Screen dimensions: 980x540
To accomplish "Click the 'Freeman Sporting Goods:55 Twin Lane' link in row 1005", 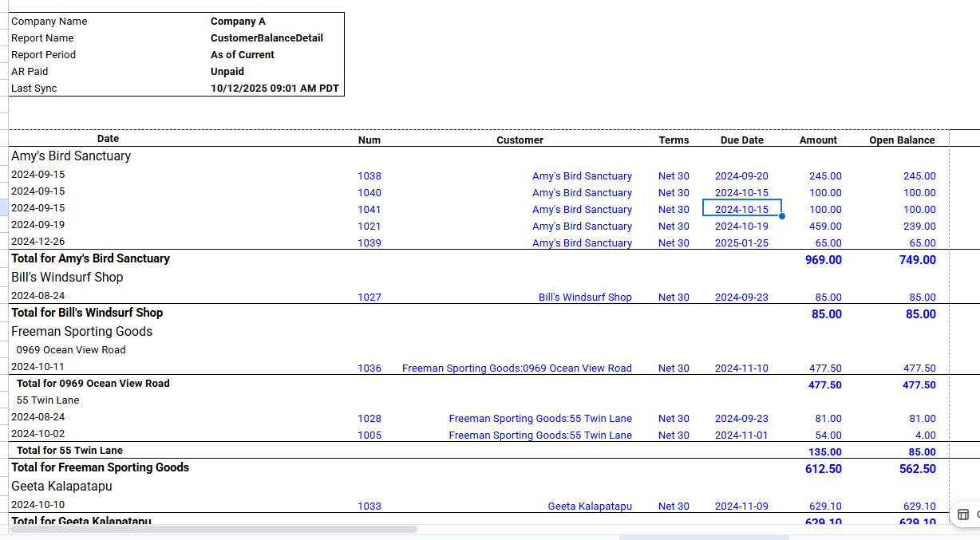I will [540, 436].
